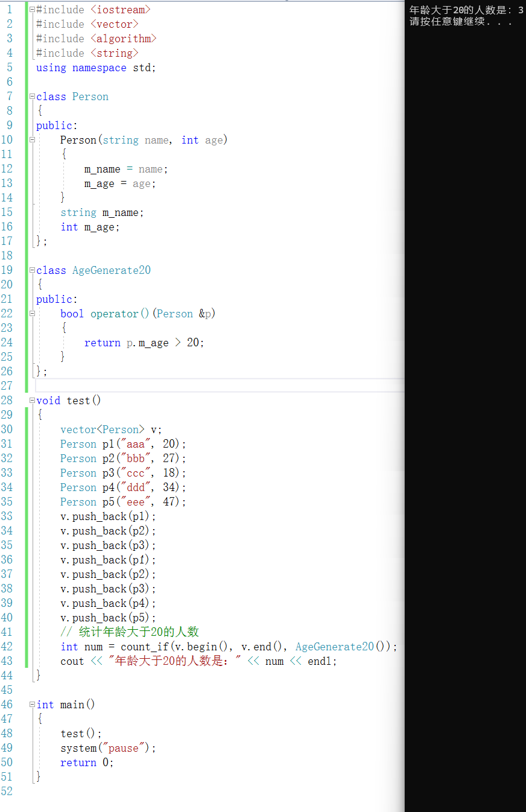526x812 pixels.
Task: Click the Person p2("bbb", 27) line
Action: pyautogui.click(x=124, y=458)
